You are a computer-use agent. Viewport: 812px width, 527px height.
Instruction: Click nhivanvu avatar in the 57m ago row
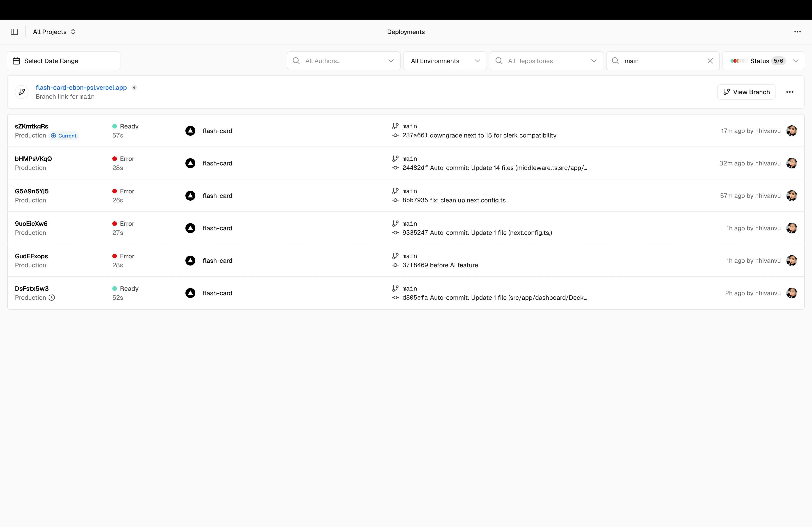(x=791, y=196)
